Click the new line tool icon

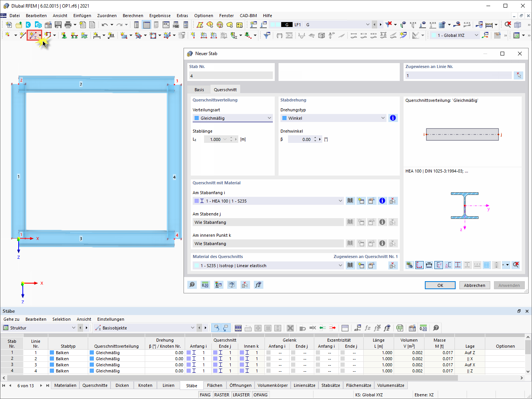pos(22,35)
